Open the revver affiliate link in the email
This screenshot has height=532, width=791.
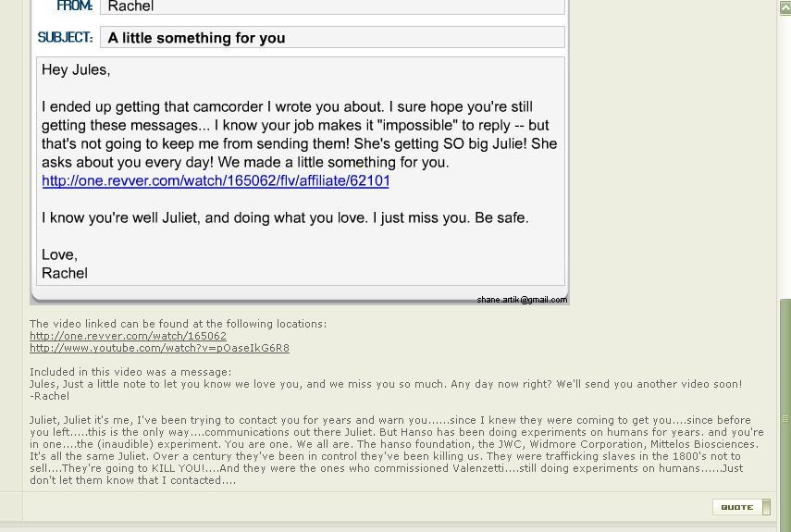click(216, 180)
